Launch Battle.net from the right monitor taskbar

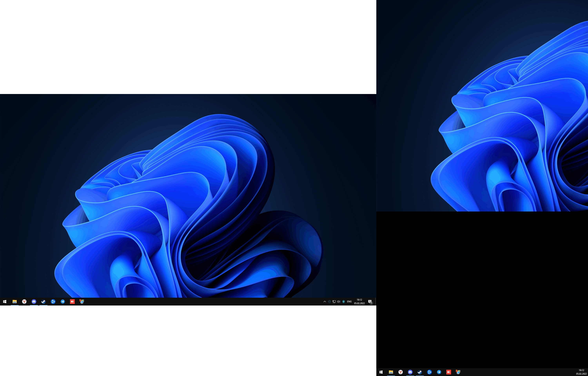429,372
